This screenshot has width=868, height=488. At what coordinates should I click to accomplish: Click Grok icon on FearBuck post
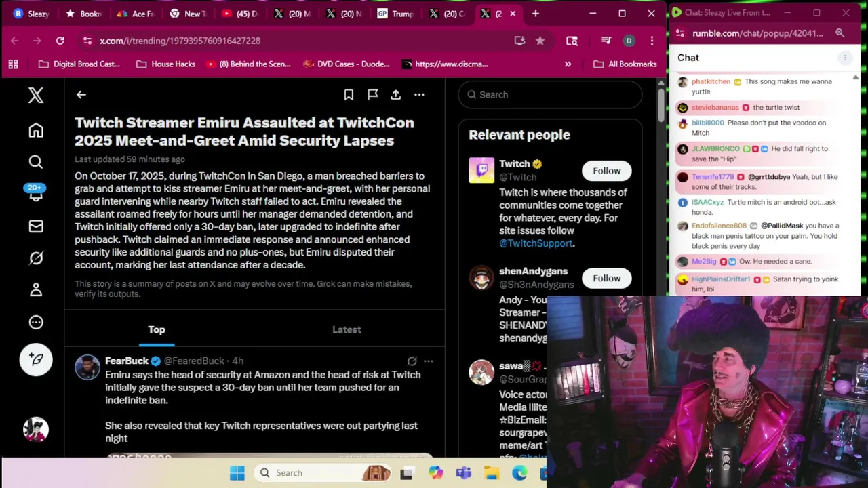coord(412,361)
